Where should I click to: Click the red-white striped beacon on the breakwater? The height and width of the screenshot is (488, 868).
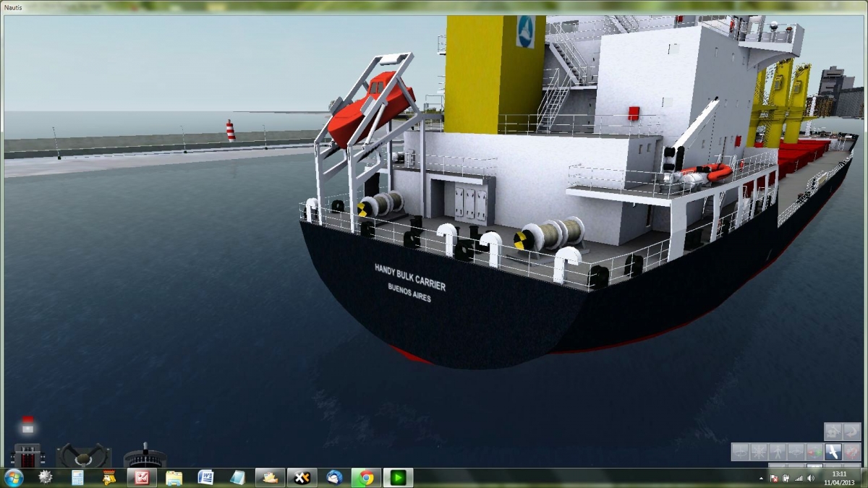click(231, 130)
